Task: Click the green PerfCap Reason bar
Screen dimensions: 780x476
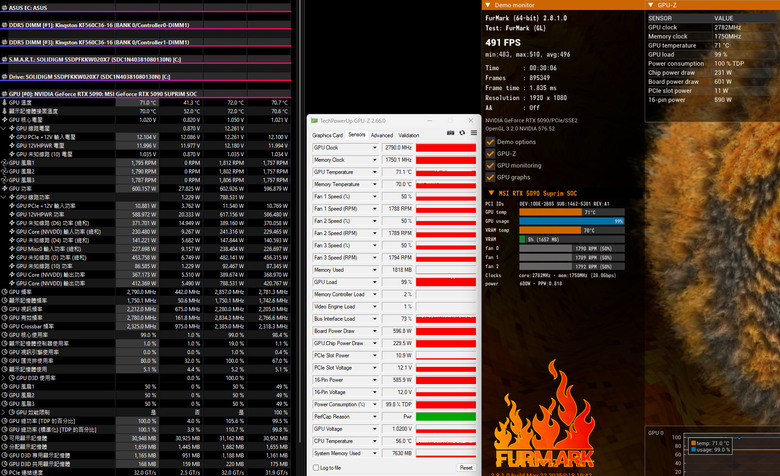Action: [x=446, y=417]
